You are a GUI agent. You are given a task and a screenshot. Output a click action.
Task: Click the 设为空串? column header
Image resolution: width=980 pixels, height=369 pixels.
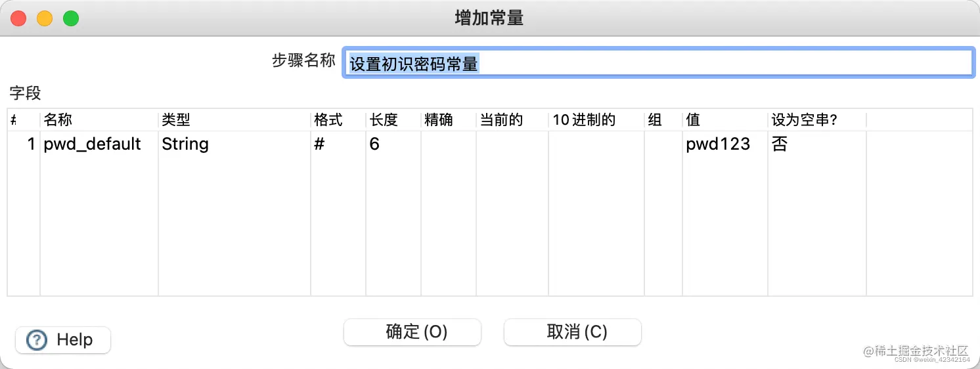point(817,120)
